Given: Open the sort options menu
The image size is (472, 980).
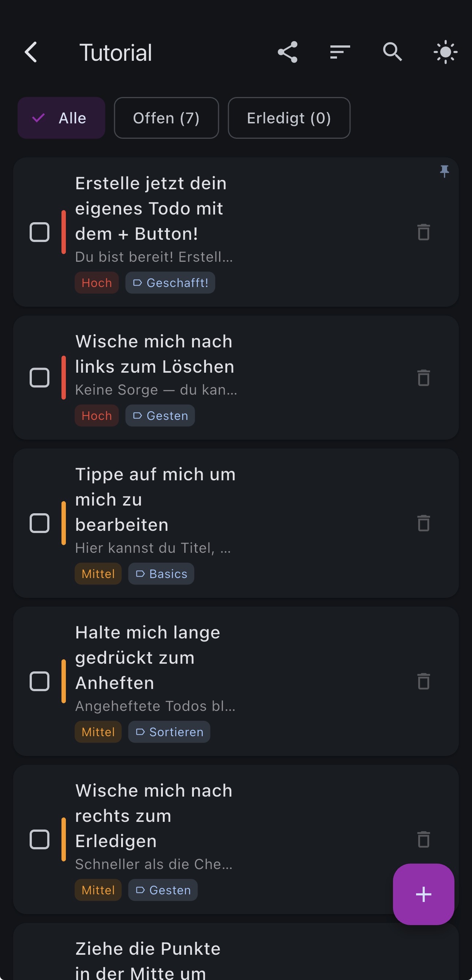Looking at the screenshot, I should pyautogui.click(x=340, y=52).
